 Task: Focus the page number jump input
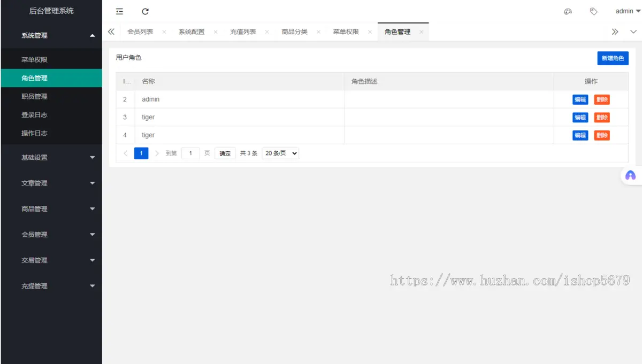point(190,153)
